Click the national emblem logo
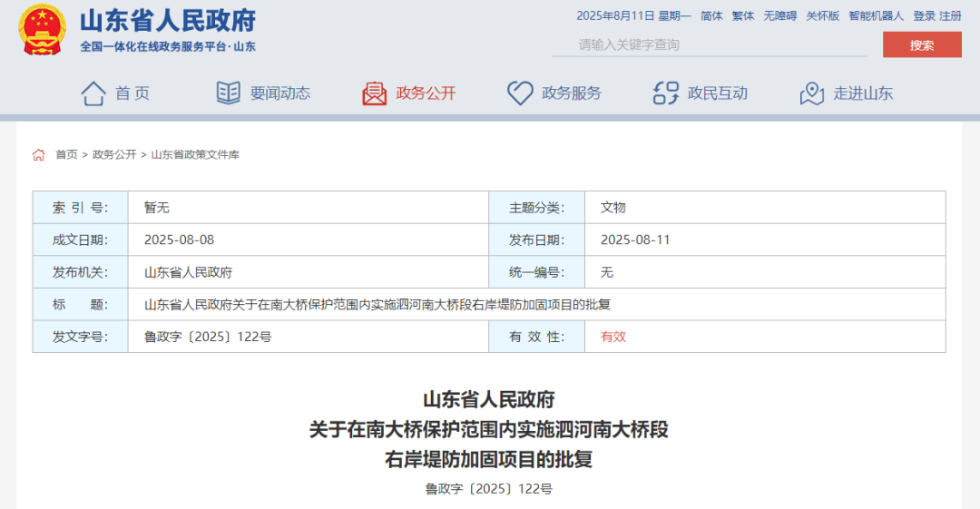 click(42, 30)
